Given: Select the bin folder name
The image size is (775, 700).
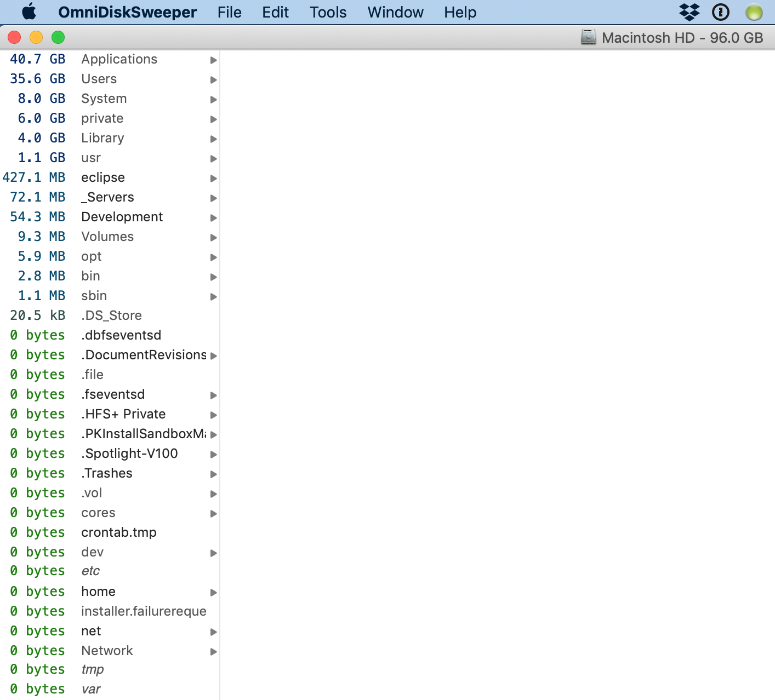Looking at the screenshot, I should [90, 276].
